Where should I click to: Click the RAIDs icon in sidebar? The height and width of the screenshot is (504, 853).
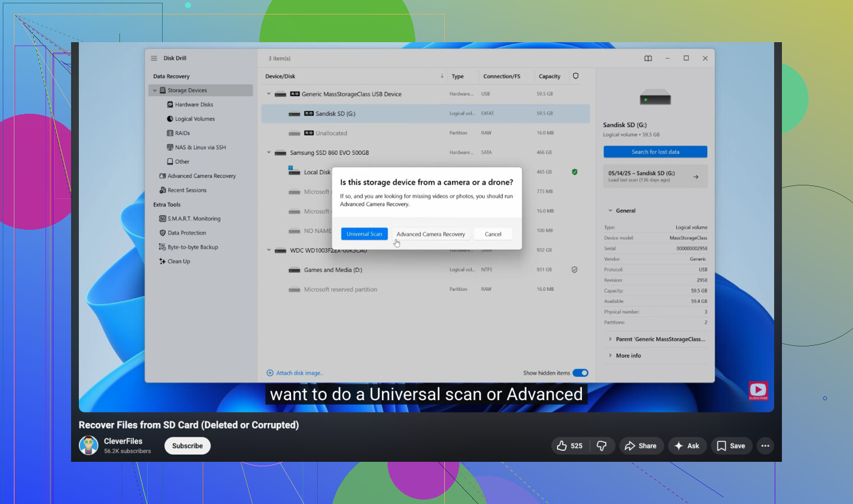pyautogui.click(x=170, y=133)
